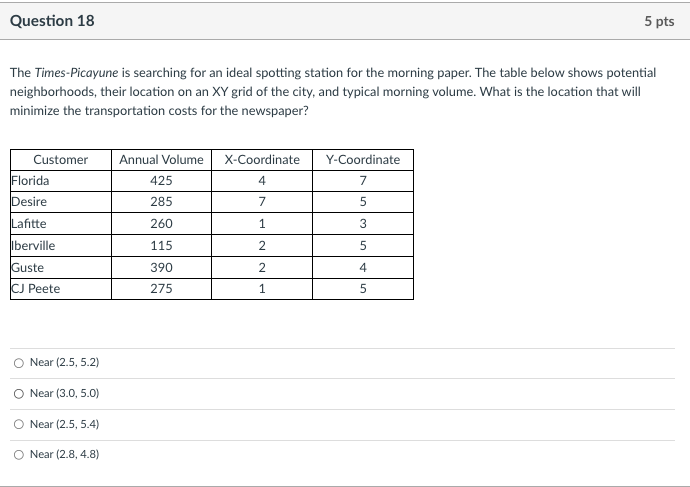Click the Y-Coordinate column header

[363, 160]
